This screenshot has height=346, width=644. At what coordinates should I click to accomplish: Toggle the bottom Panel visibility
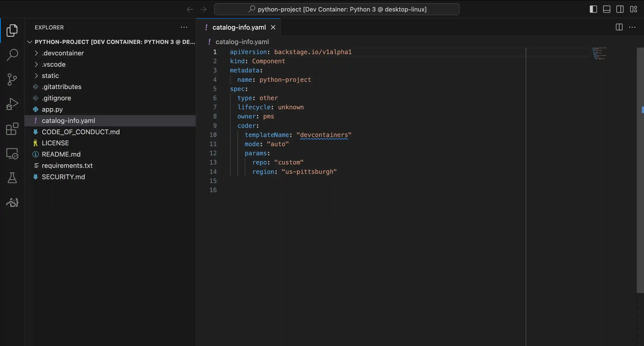pos(607,9)
